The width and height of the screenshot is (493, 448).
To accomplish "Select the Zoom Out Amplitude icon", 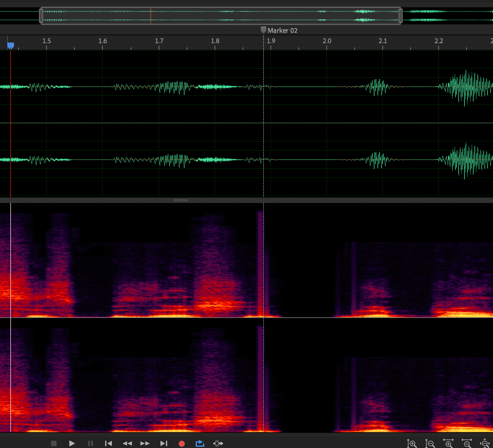I will [430, 443].
